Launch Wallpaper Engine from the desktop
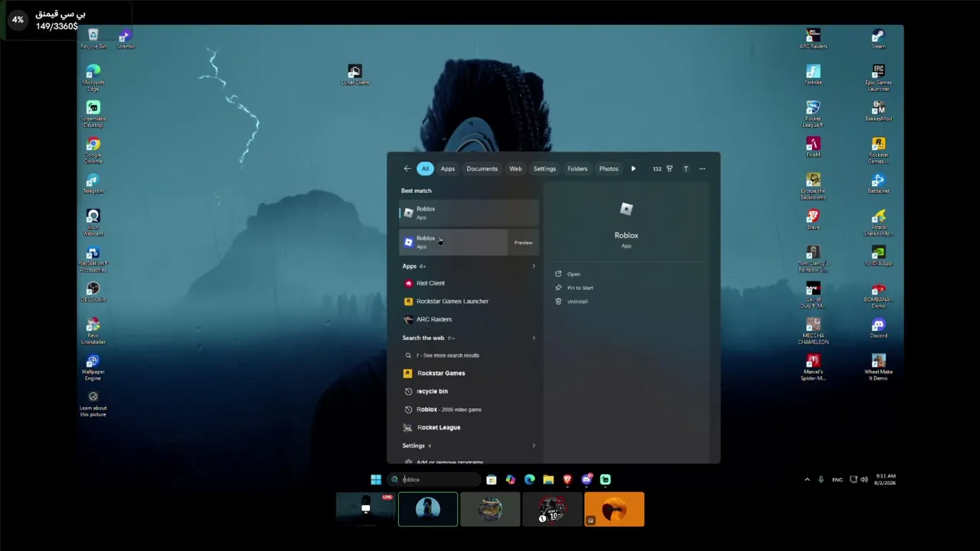Viewport: 980px width, 551px height. 93,368
